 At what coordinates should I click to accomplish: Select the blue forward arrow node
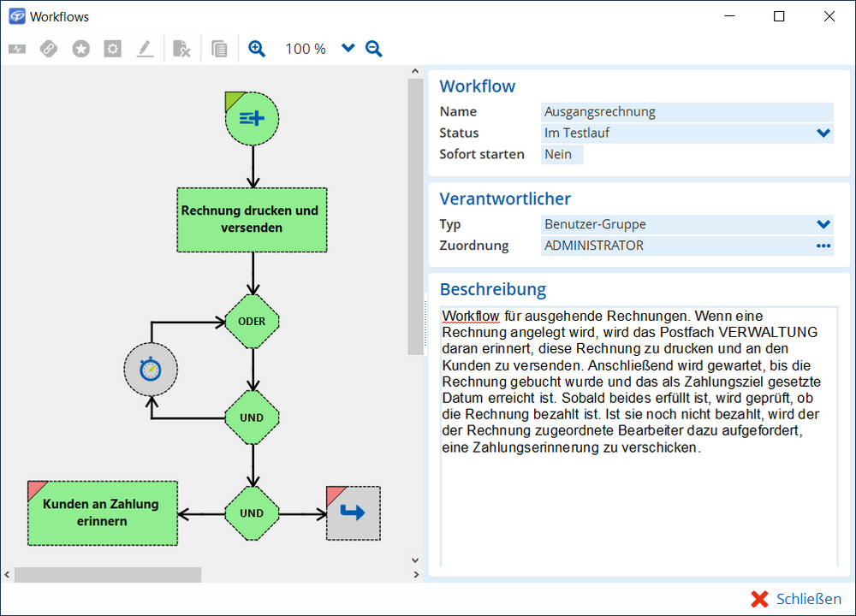(354, 513)
